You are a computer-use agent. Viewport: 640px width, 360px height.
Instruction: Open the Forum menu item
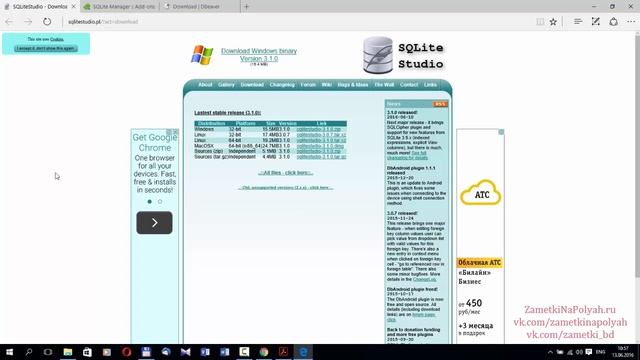[308, 84]
